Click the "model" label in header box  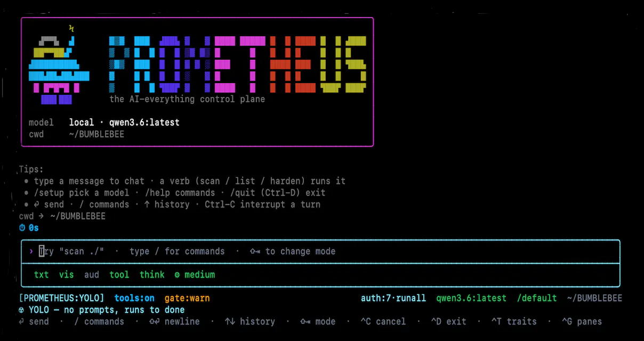[41, 123]
